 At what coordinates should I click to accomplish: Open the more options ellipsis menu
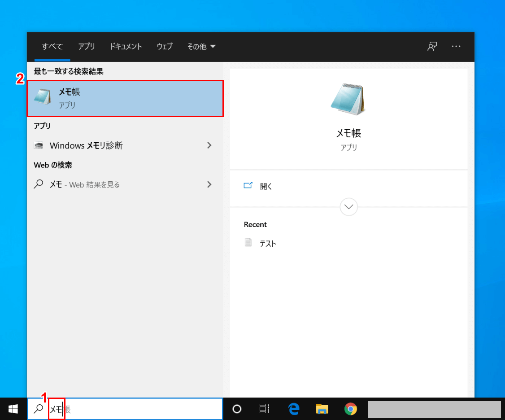[456, 46]
